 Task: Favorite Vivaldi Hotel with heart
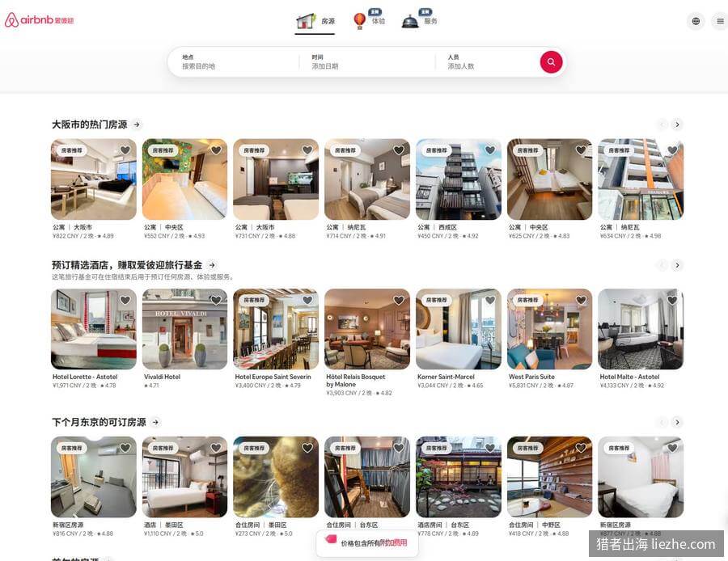click(x=216, y=300)
